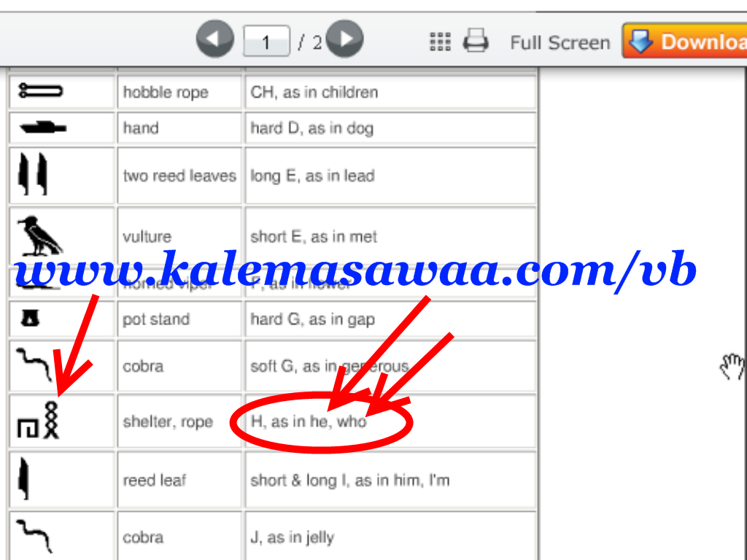This screenshot has height=560, width=747.
Task: Click the 'hard D, as in dog' cell
Action: pos(391,128)
